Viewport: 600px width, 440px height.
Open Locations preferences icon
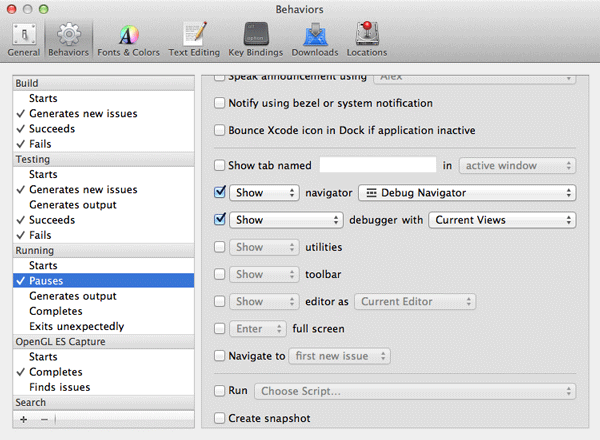pos(367,39)
